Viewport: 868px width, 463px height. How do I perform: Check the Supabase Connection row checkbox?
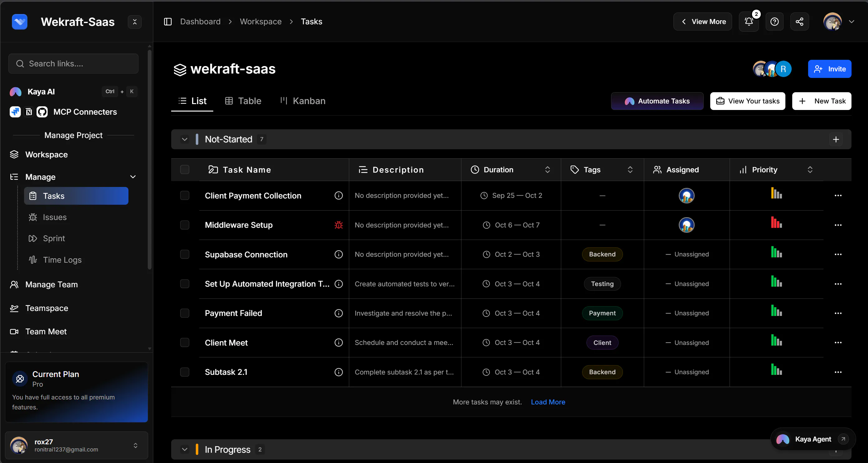184,255
